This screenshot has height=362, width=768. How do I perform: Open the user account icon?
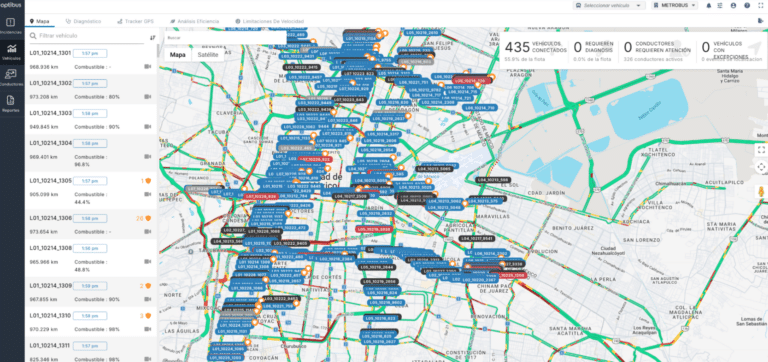[733, 5]
